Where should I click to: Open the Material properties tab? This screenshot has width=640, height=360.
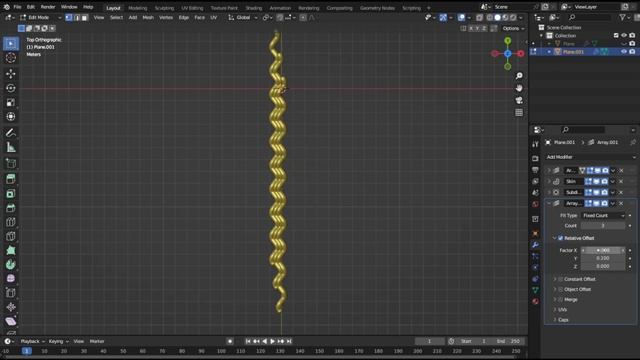535,302
